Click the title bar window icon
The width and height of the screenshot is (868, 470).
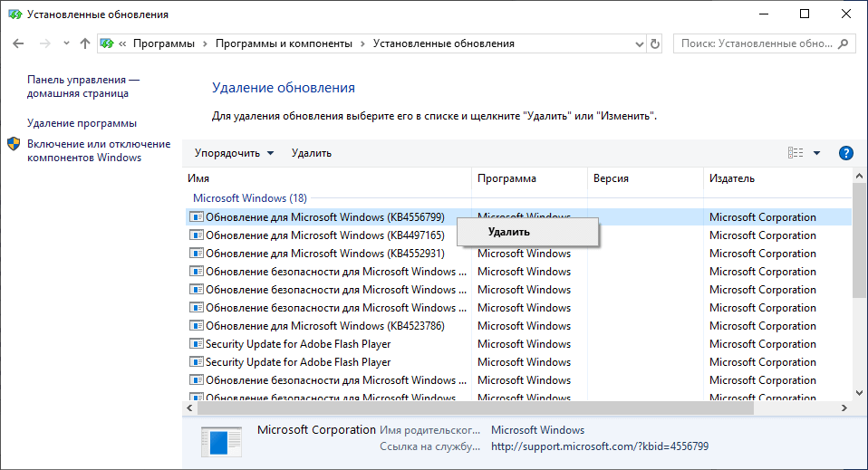pyautogui.click(x=14, y=14)
